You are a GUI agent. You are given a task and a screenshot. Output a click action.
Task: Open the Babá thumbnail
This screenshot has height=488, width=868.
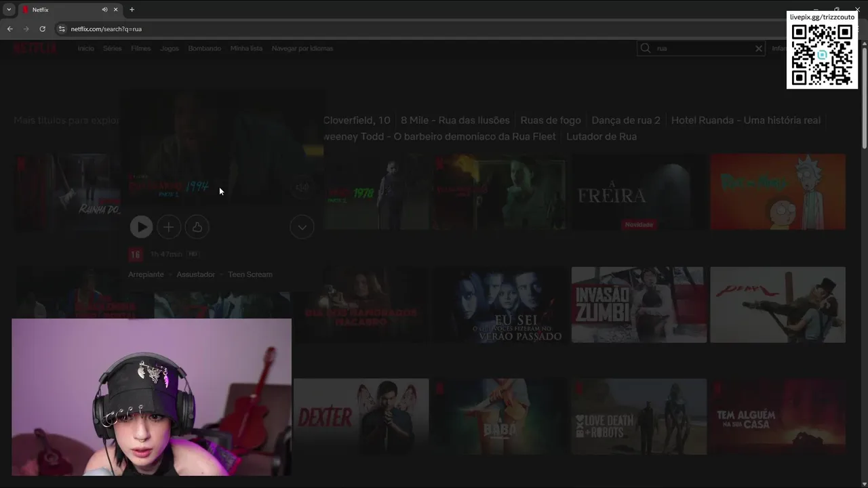(x=500, y=416)
